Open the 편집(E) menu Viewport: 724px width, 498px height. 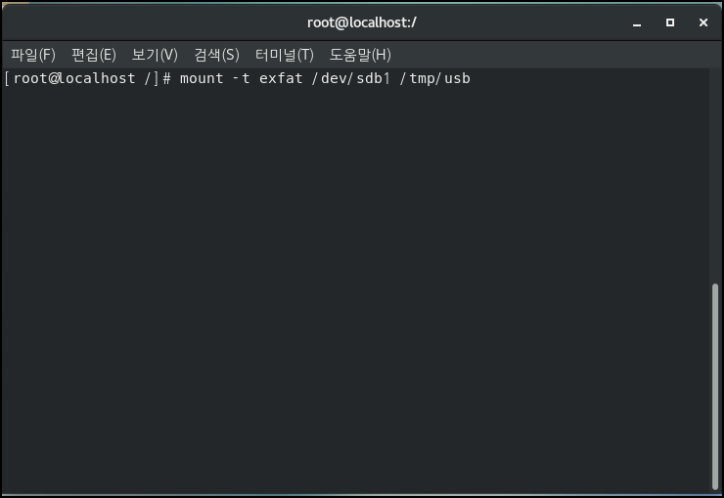coord(94,55)
